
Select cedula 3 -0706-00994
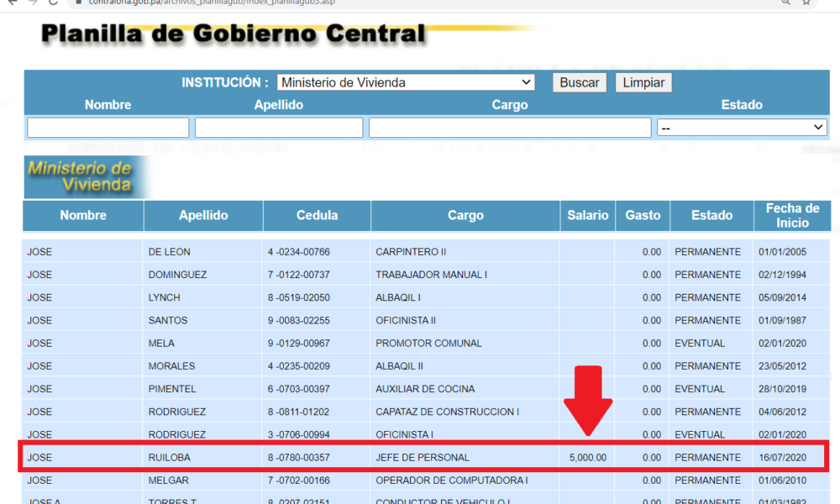coord(299,434)
